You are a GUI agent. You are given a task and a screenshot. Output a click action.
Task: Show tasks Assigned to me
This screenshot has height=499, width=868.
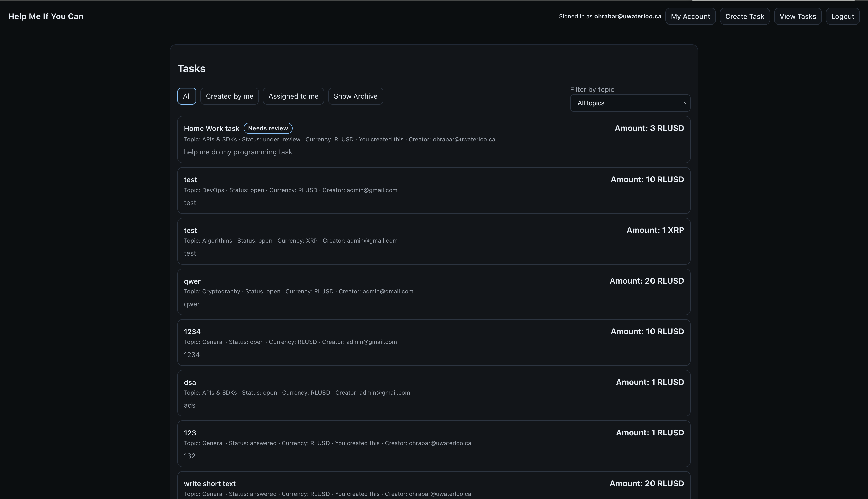coord(293,96)
